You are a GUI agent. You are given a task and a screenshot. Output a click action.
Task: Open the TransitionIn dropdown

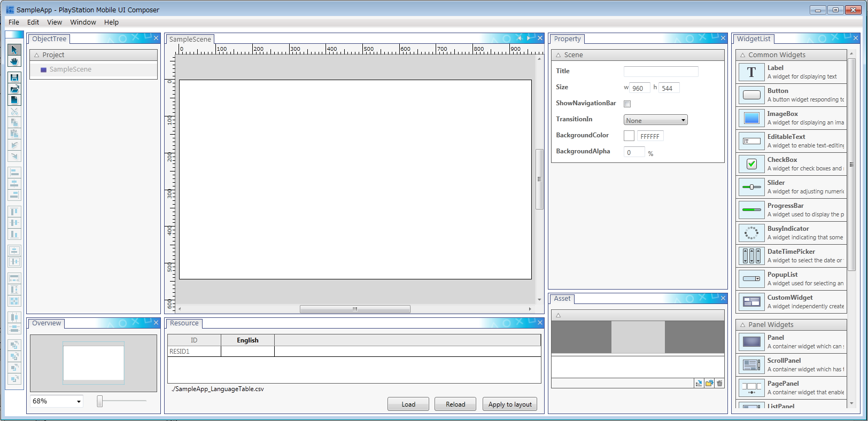tap(656, 120)
